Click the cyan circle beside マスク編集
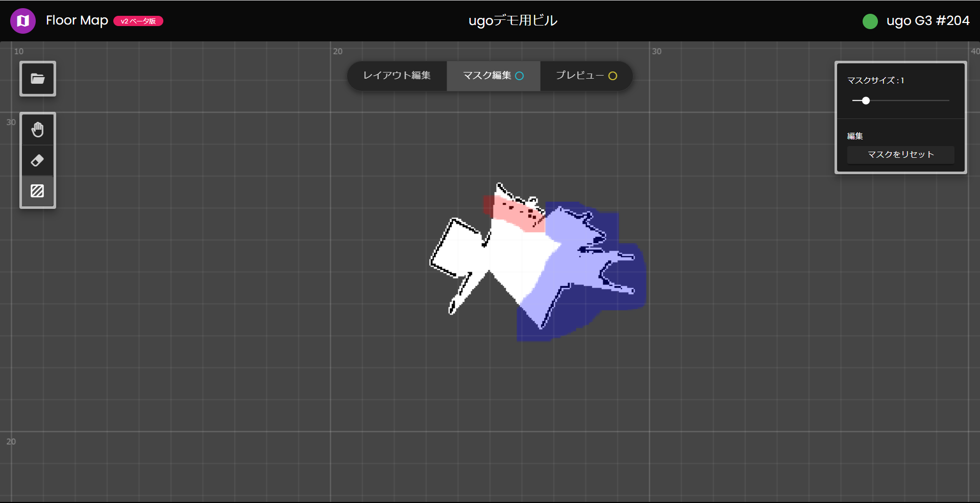This screenshot has height=503, width=980. 520,76
